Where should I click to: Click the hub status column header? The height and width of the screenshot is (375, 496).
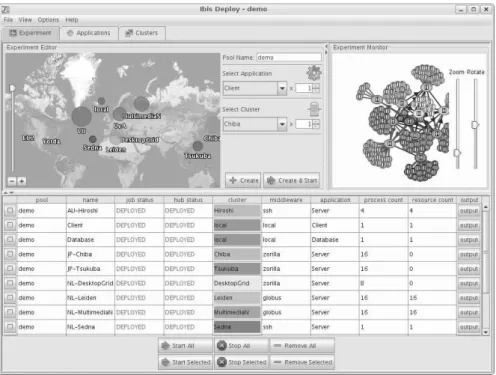(188, 200)
